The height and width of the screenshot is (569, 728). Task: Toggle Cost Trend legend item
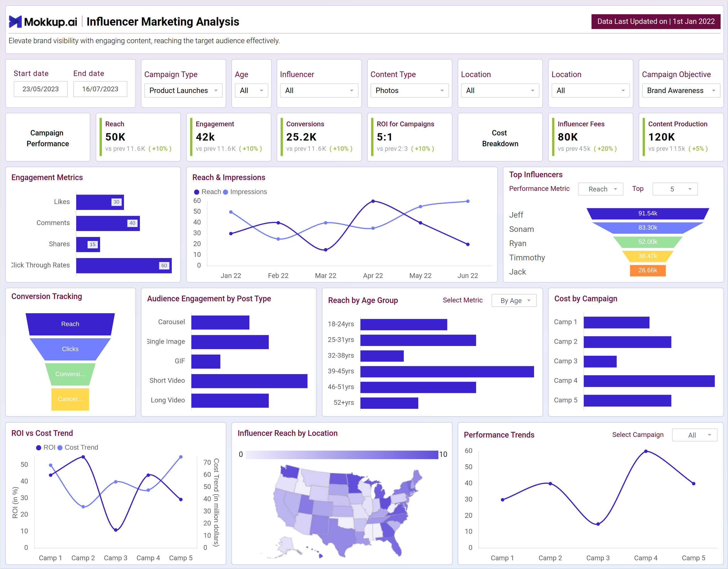[78, 447]
